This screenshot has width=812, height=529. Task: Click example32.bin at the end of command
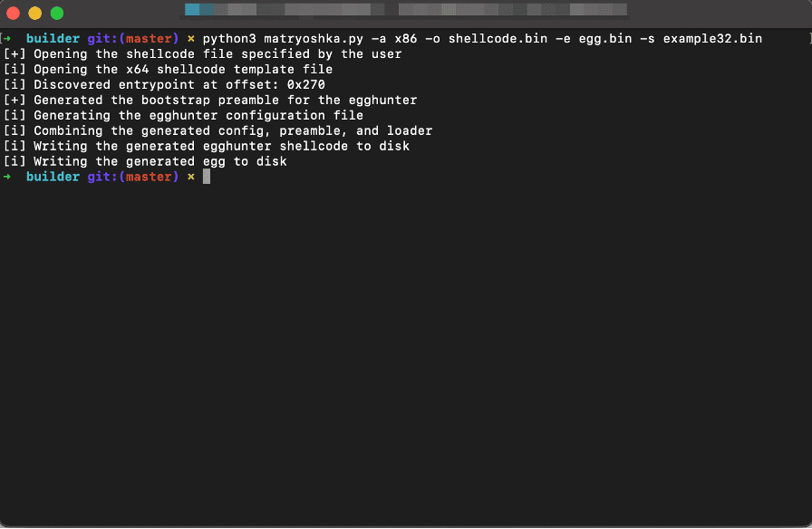pos(712,39)
